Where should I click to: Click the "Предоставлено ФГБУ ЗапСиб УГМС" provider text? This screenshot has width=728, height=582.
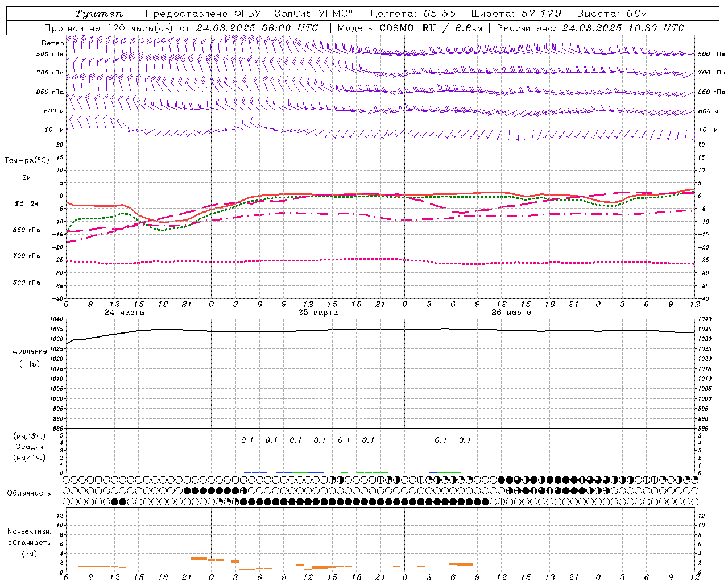[250, 14]
